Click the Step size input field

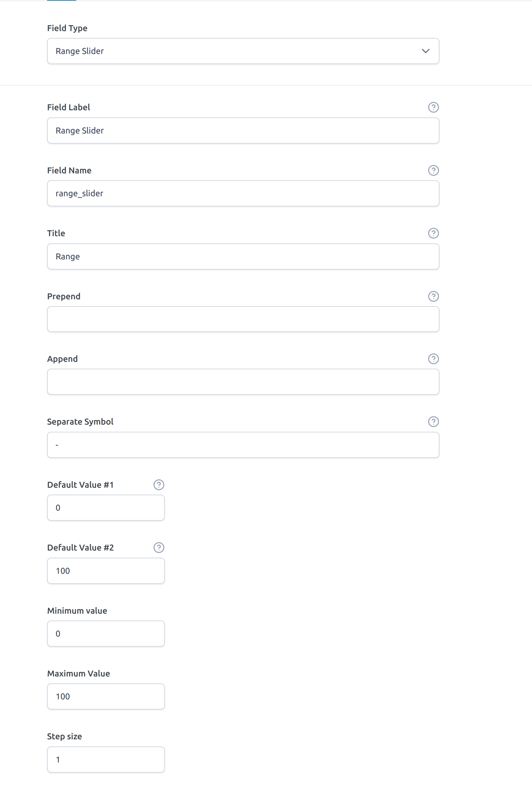tap(106, 760)
